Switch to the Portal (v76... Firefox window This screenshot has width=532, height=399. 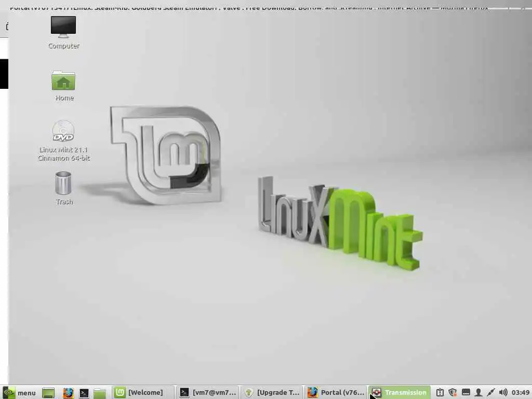[x=336, y=393]
